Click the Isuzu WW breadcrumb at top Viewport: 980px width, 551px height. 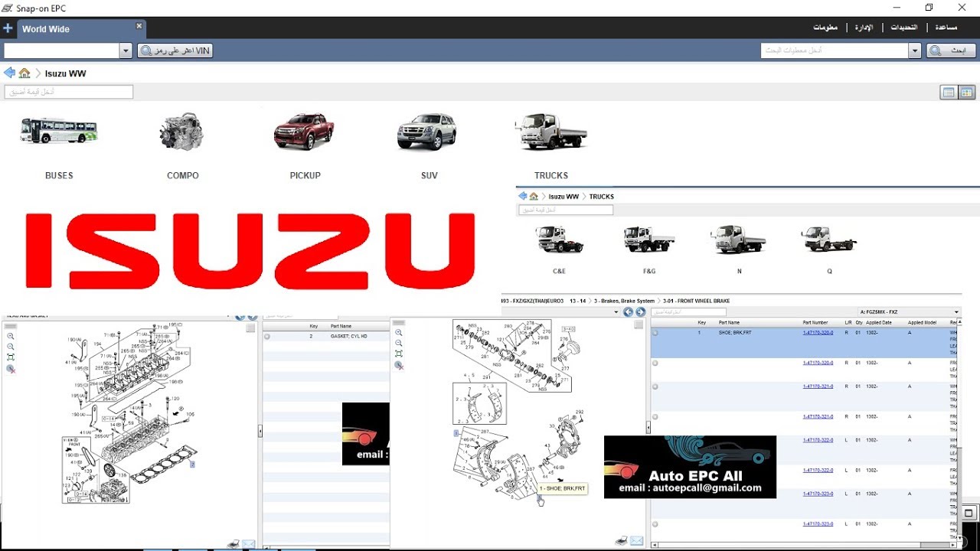tap(65, 74)
